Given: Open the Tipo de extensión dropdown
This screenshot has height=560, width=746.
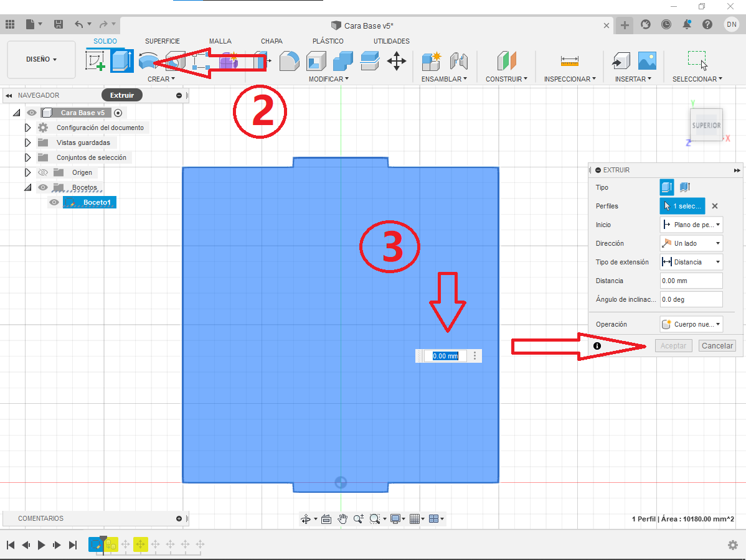Looking at the screenshot, I should click(691, 262).
